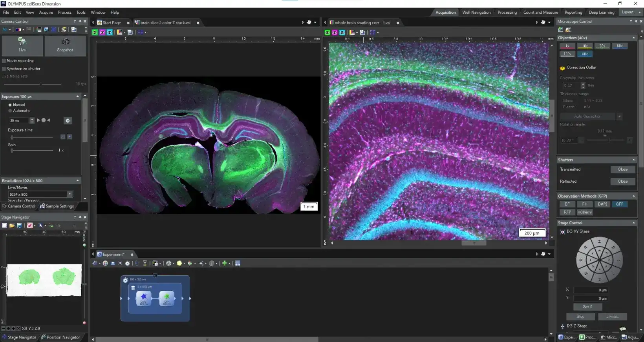This screenshot has height=342, width=644.
Task: Open the Live/Movie resolution dropdown
Action: (x=70, y=194)
